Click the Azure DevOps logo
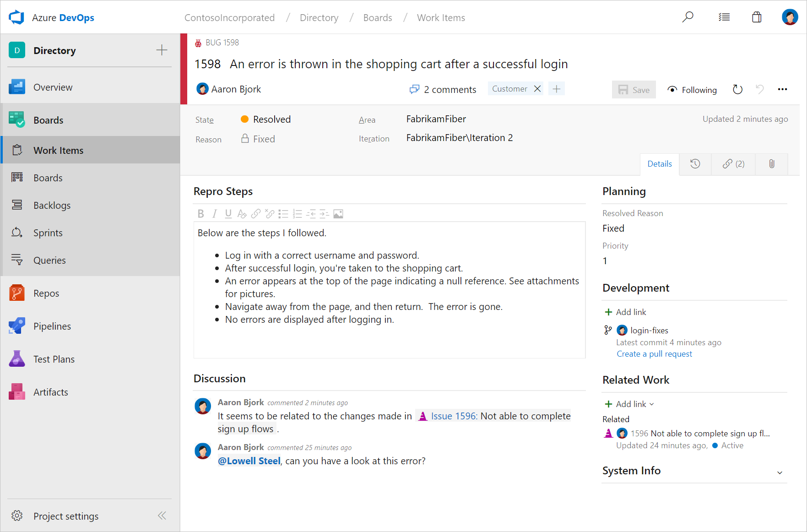The image size is (807, 532). click(x=16, y=17)
